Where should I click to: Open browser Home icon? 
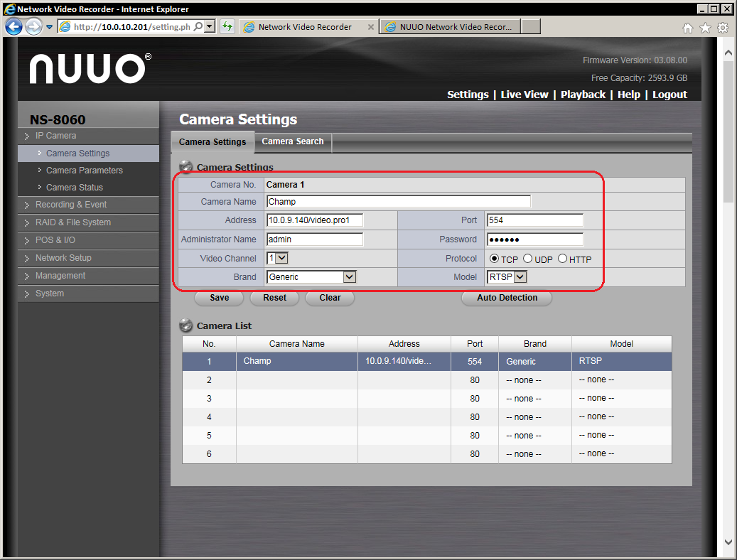[687, 28]
